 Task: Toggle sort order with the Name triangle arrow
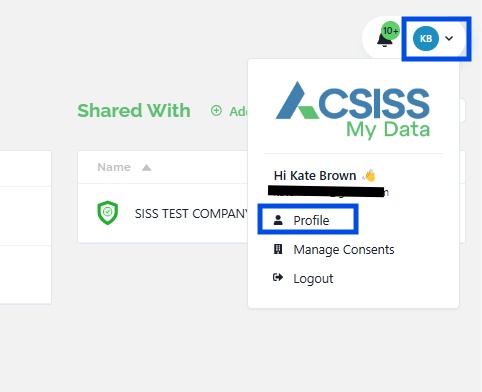[x=146, y=167]
